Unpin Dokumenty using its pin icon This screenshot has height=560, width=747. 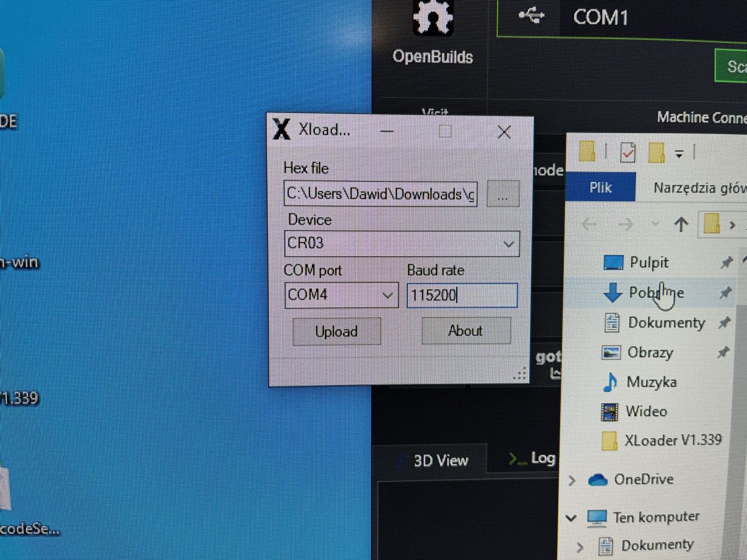723,322
